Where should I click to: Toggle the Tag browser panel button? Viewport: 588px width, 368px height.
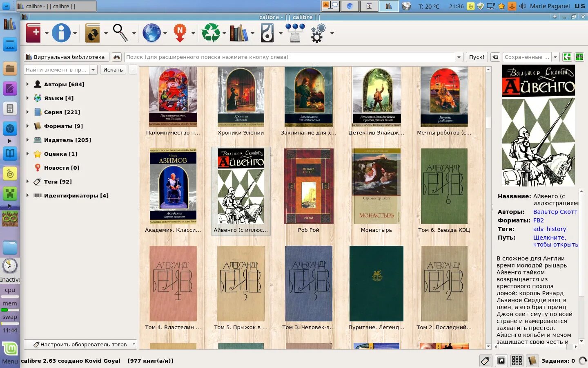pyautogui.click(x=486, y=361)
